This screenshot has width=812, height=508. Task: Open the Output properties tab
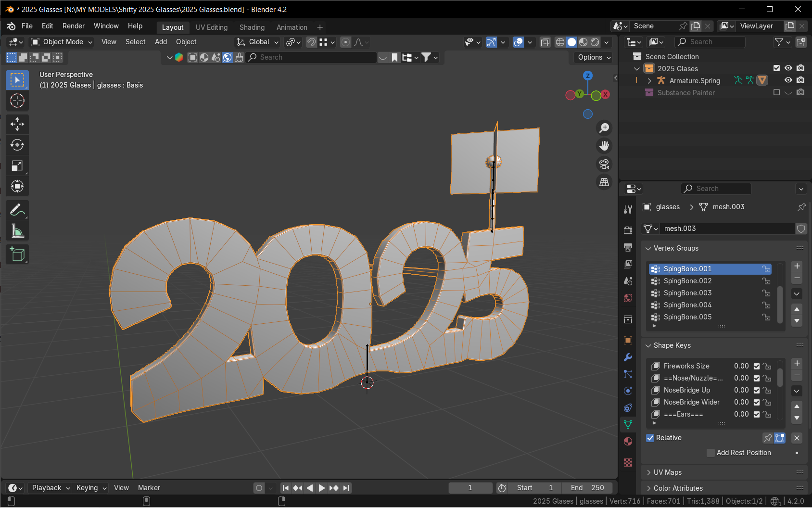tap(628, 247)
